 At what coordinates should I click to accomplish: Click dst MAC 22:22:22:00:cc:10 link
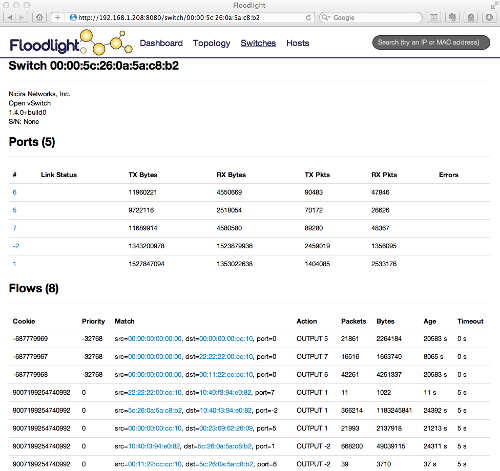pyautogui.click(x=226, y=357)
